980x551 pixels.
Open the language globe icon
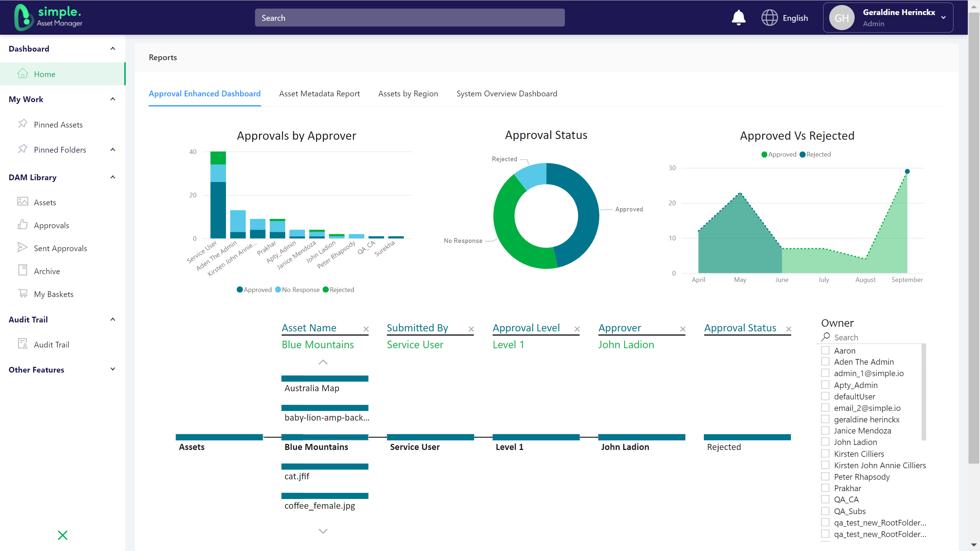point(770,18)
